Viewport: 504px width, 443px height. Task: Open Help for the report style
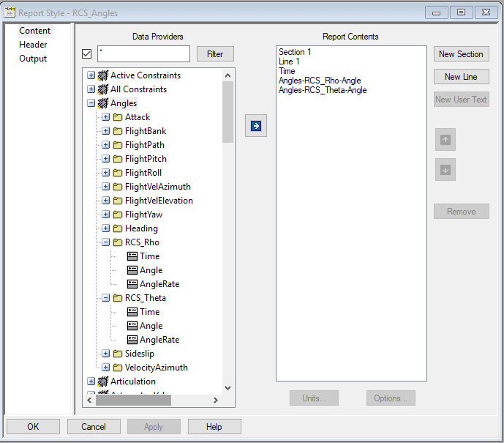214,427
